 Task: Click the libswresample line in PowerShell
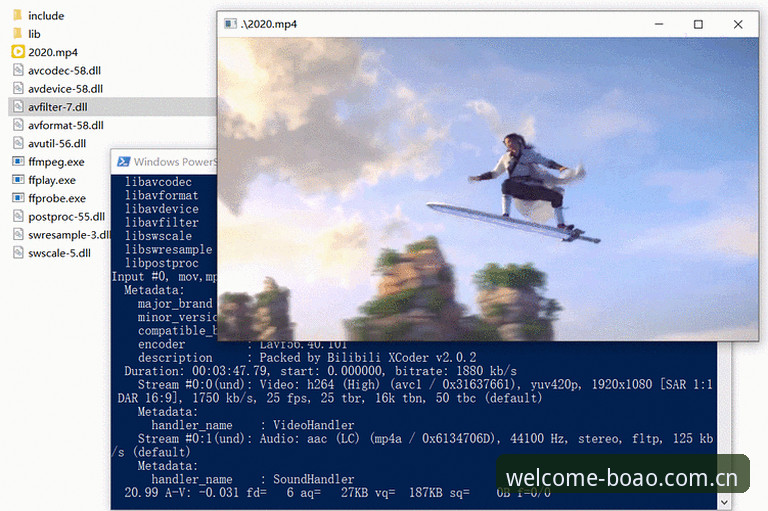point(168,249)
